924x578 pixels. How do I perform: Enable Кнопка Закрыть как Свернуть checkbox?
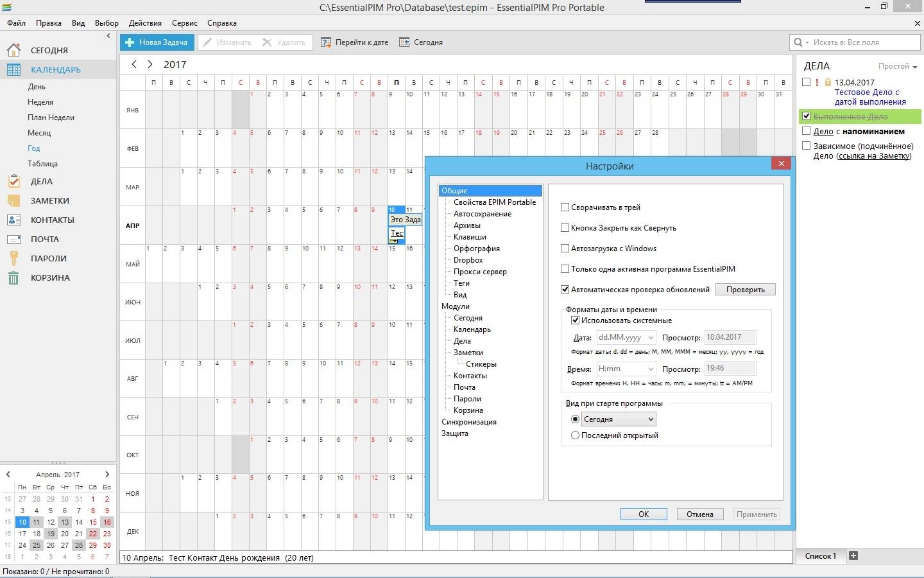point(565,228)
